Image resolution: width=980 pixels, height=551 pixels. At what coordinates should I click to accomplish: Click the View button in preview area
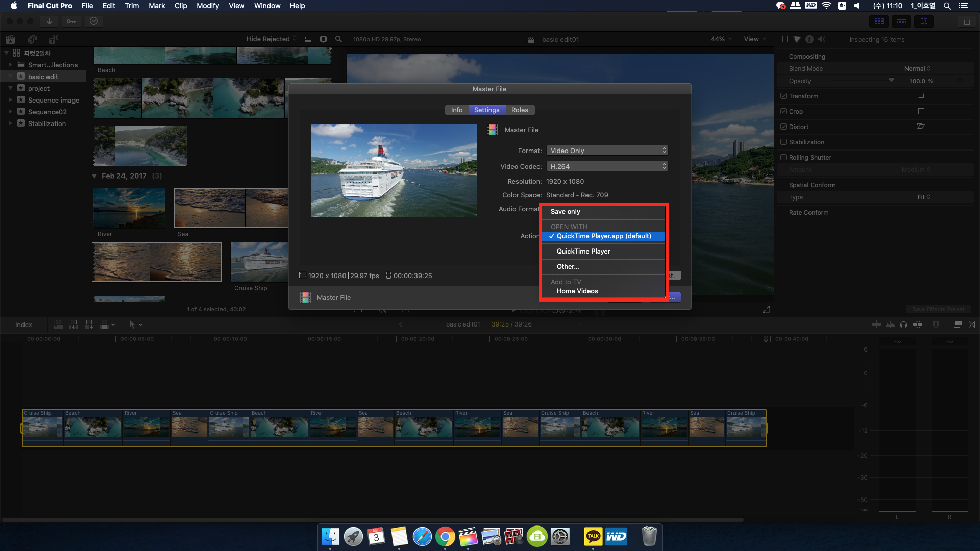pos(754,39)
